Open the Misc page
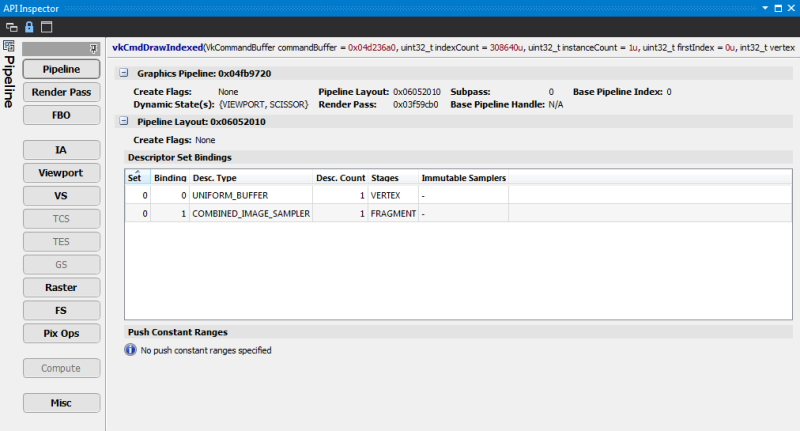 pyautogui.click(x=61, y=403)
